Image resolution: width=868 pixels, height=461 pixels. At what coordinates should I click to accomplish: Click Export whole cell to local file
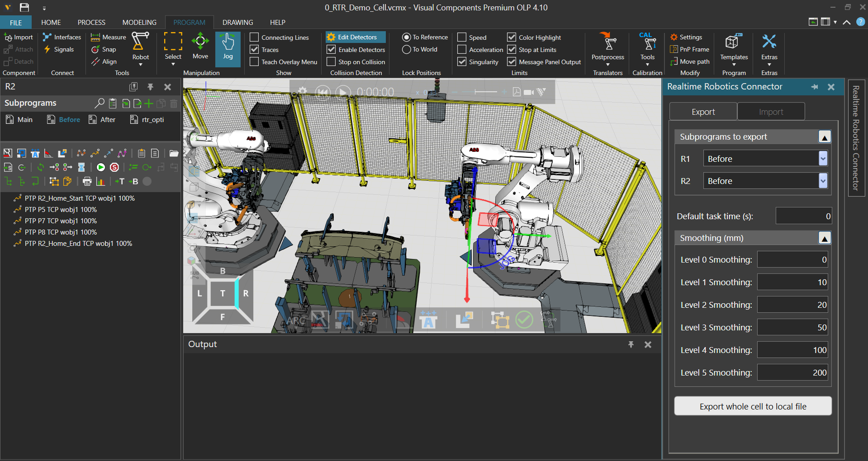(x=753, y=406)
